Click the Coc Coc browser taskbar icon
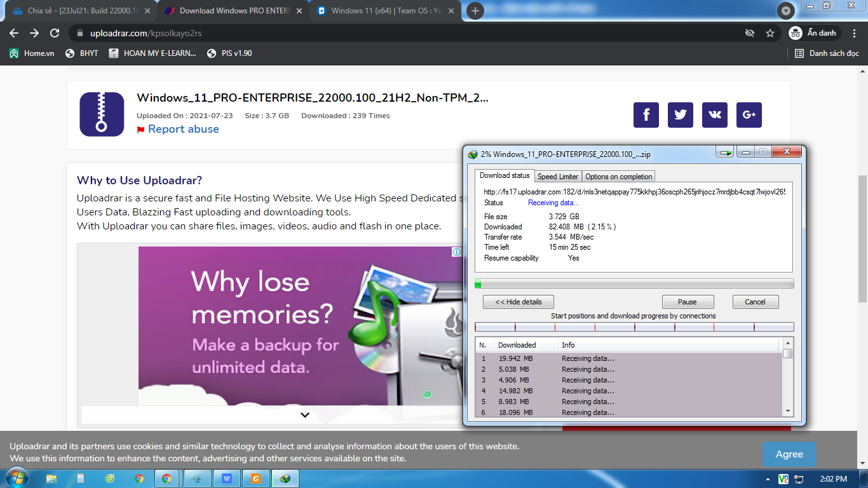This screenshot has width=868, height=488. 110,478
